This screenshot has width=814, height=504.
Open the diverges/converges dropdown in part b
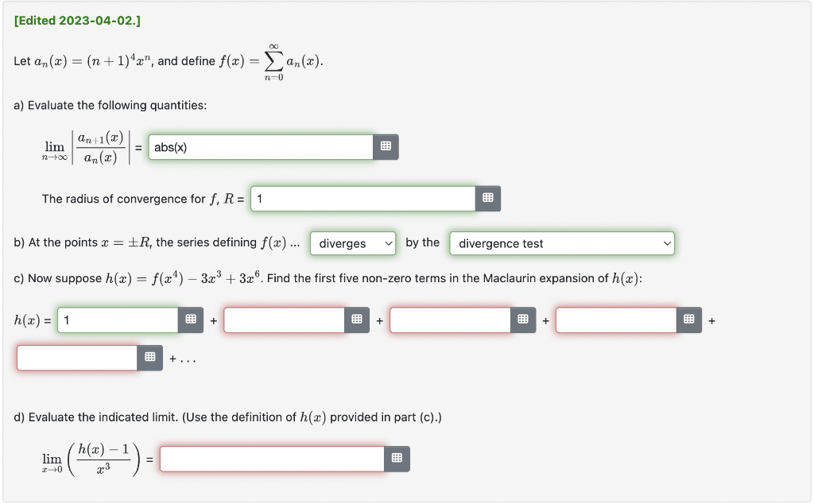[353, 243]
